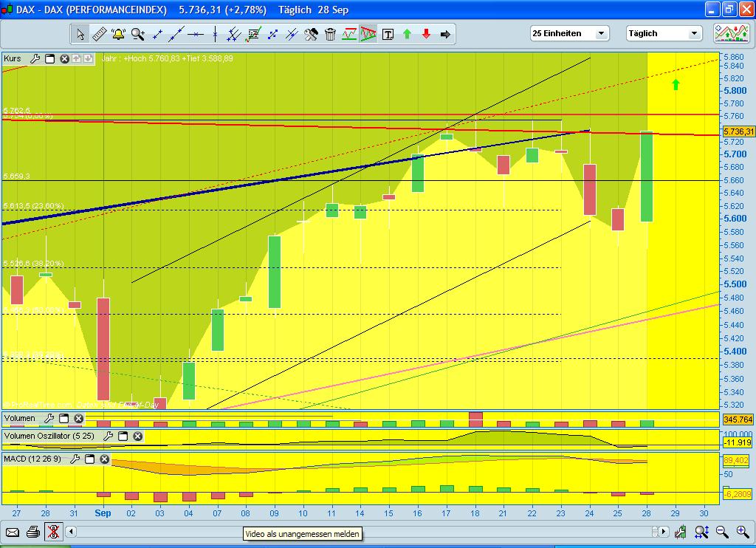Viewport: 756px width, 548px height.
Task: Select the parallel channel lines tool
Action: tap(234, 34)
